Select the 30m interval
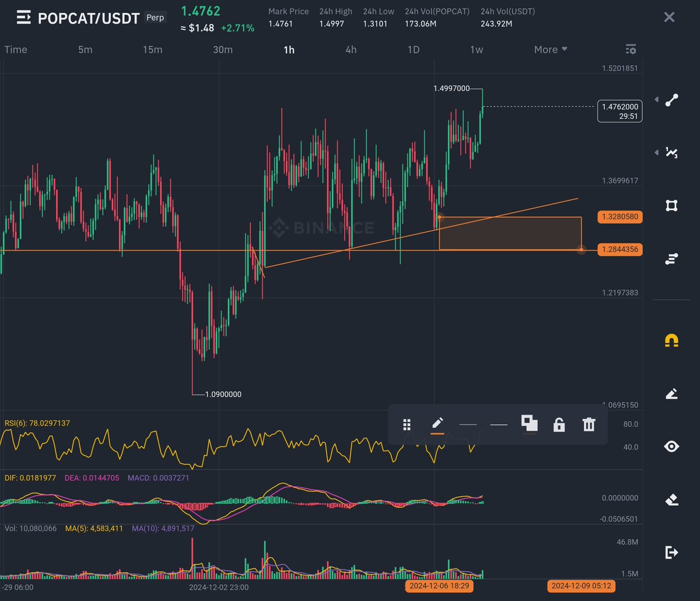This screenshot has height=601, width=700. (x=223, y=50)
